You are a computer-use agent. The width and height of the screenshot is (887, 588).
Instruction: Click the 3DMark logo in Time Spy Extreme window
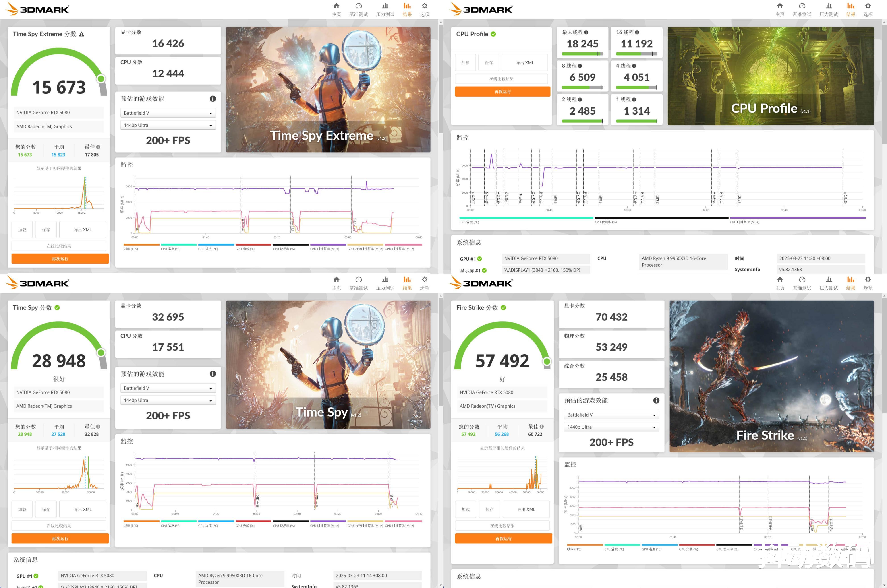(x=38, y=9)
